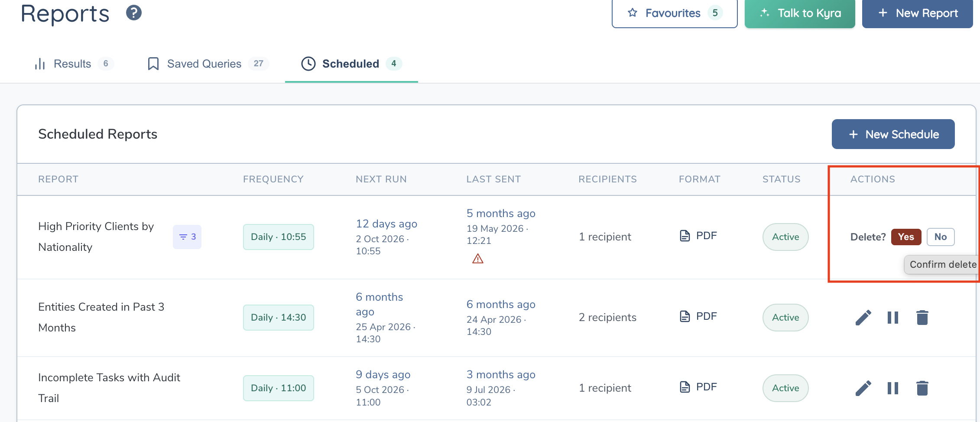Viewport: 980px width, 422px height.
Task: Click the Active status of Incomplete Tasks row
Action: (x=785, y=388)
